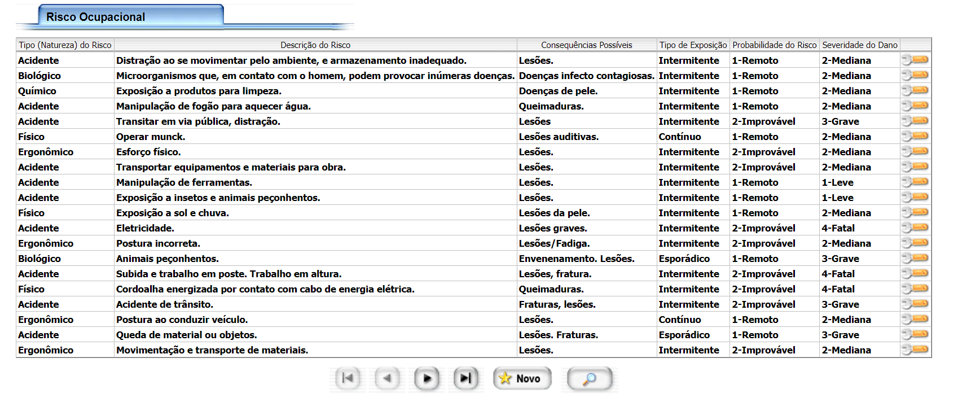Open edit icon for Eletricidade row
The image size is (980, 402).
click(915, 228)
